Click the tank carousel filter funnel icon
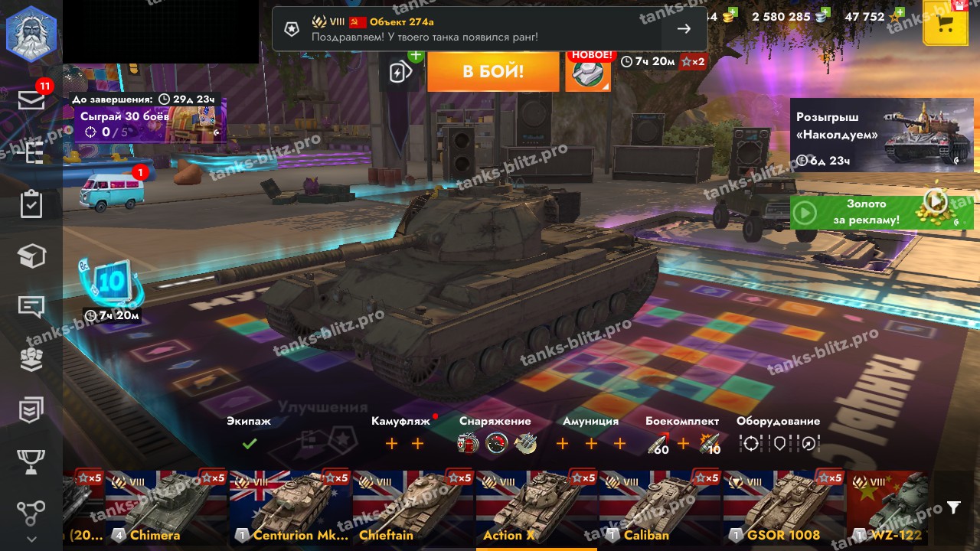This screenshot has height=551, width=980. point(953,507)
